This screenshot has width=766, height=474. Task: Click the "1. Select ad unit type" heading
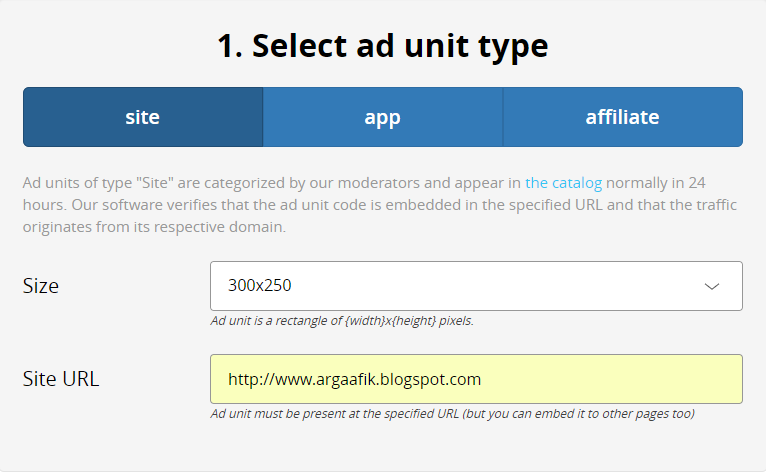383,46
